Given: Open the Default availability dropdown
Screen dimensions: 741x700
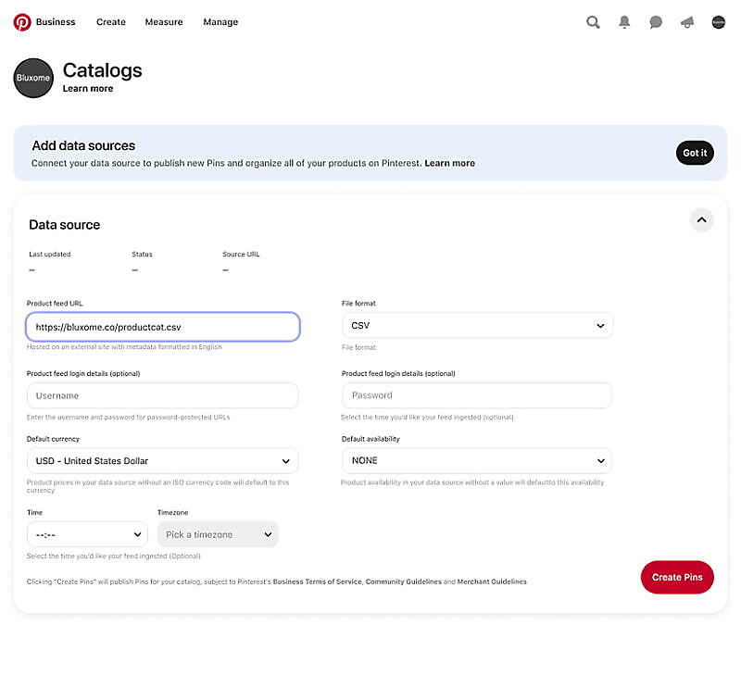Looking at the screenshot, I should [477, 460].
